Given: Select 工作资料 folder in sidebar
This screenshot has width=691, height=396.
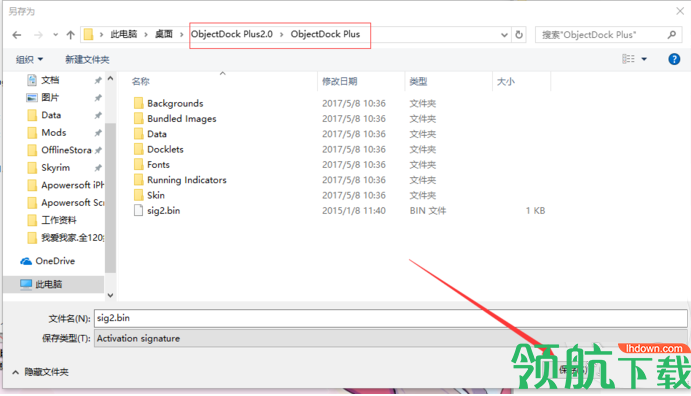Looking at the screenshot, I should coord(59,220).
